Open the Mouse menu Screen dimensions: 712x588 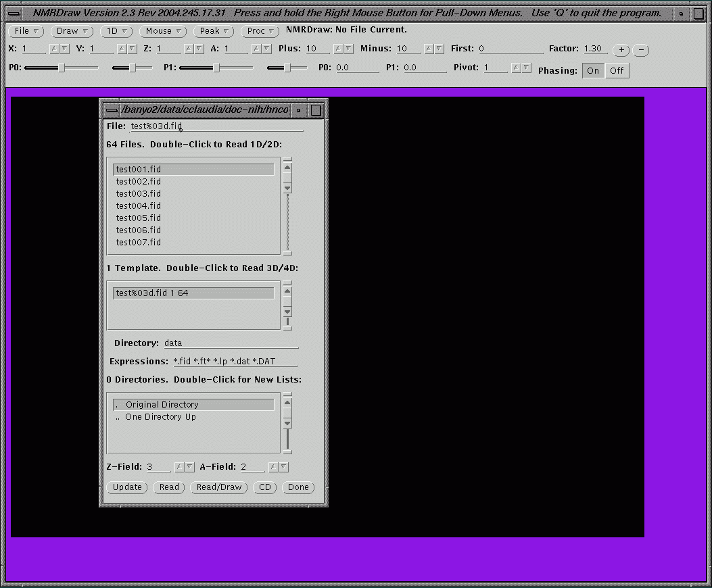point(163,31)
